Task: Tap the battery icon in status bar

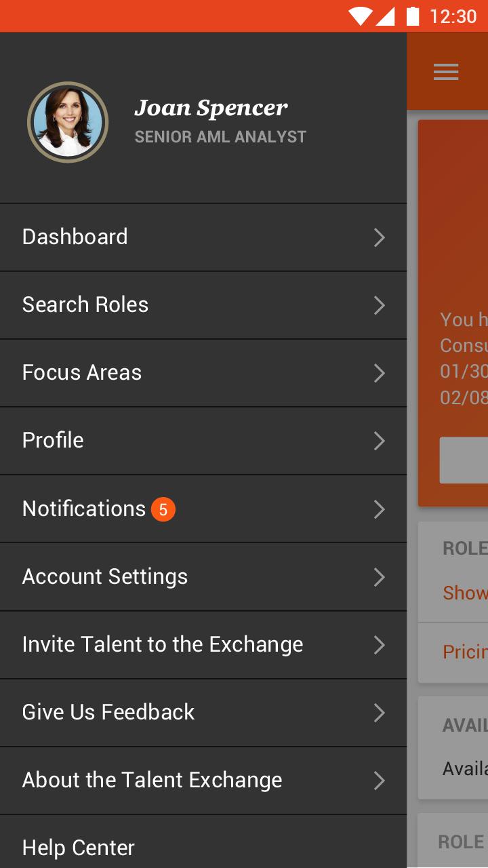Action: click(x=412, y=16)
